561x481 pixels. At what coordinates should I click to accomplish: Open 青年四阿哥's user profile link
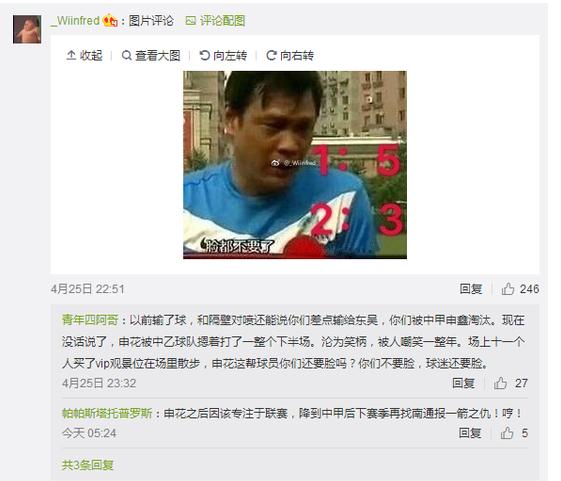point(90,320)
